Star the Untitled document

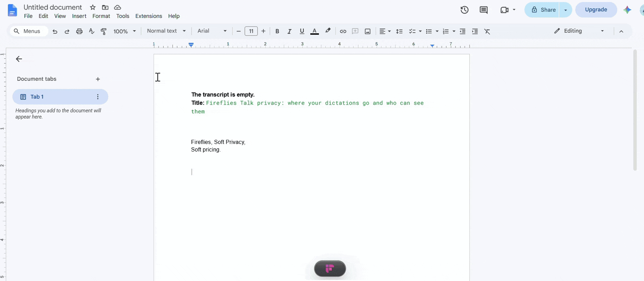click(93, 7)
